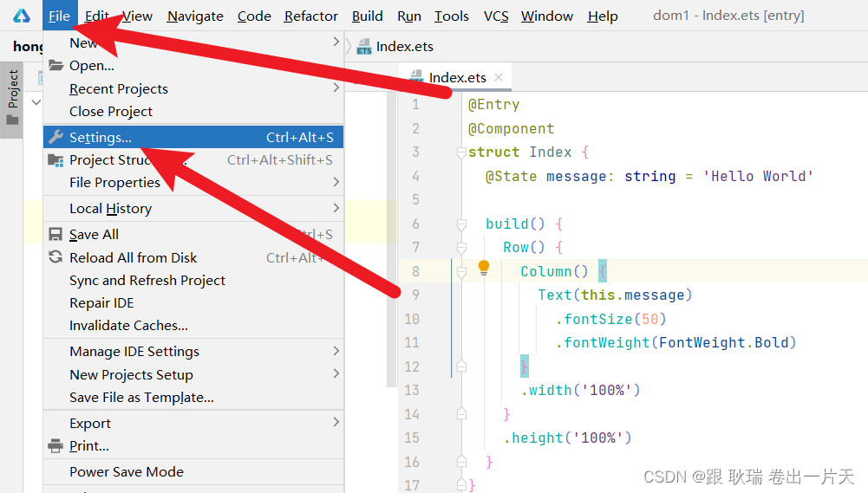This screenshot has height=493, width=868.
Task: Expand the Export submenu arrow
Action: click(336, 422)
